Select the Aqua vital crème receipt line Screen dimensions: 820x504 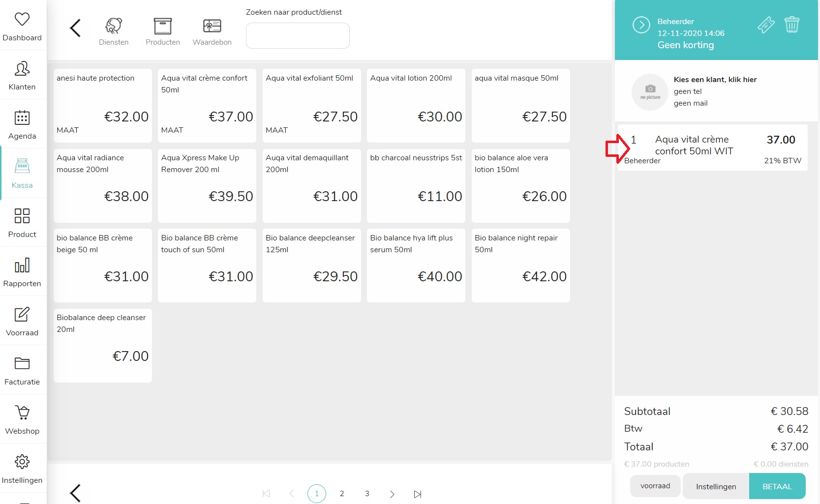coord(713,148)
